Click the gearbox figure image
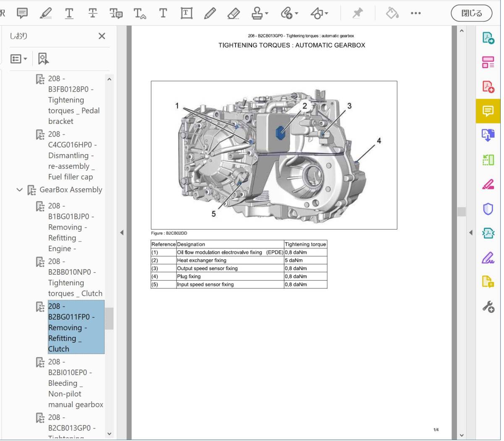The width and height of the screenshot is (504, 441). [274, 155]
